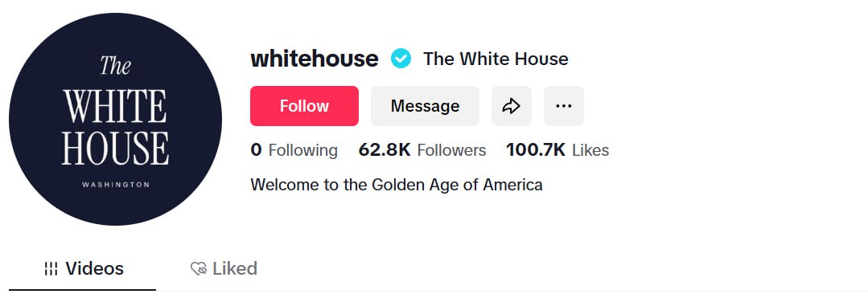Image resolution: width=868 pixels, height=302 pixels.
Task: Select the whitehouse username heading
Action: pyautogui.click(x=315, y=58)
